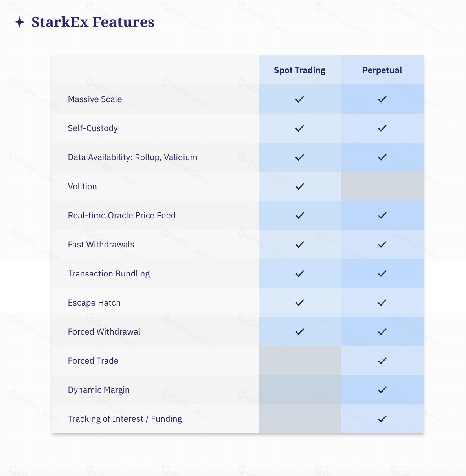466x476 pixels.
Task: Click the Forced Withdrawal row label
Action: pyautogui.click(x=104, y=332)
